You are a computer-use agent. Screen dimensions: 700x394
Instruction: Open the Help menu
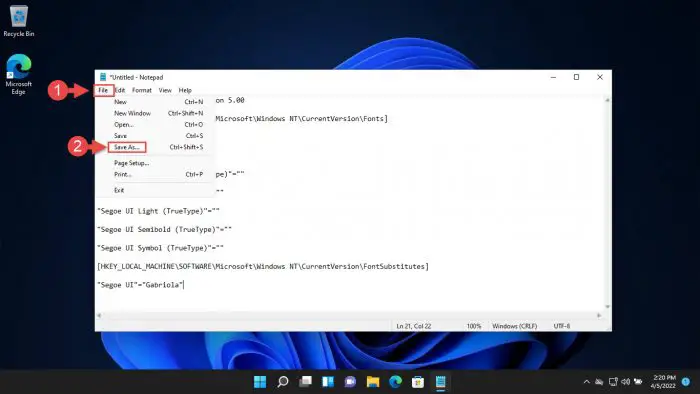tap(185, 90)
